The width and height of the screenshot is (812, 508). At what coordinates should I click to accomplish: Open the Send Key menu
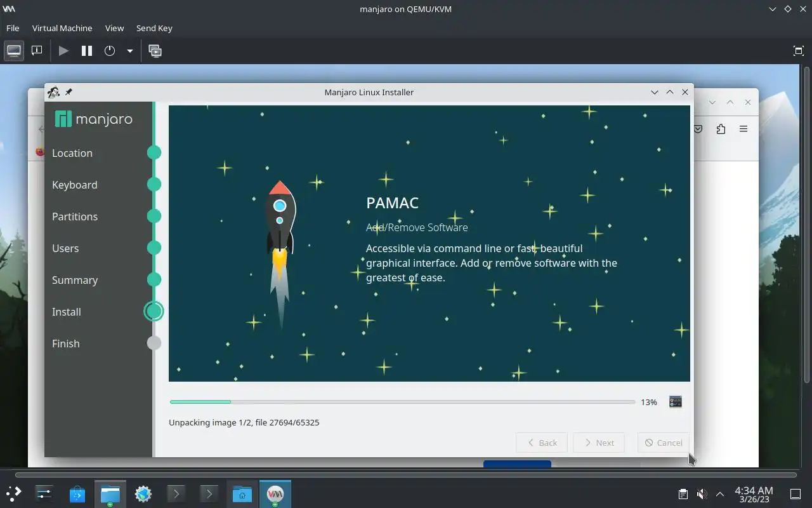tap(154, 28)
